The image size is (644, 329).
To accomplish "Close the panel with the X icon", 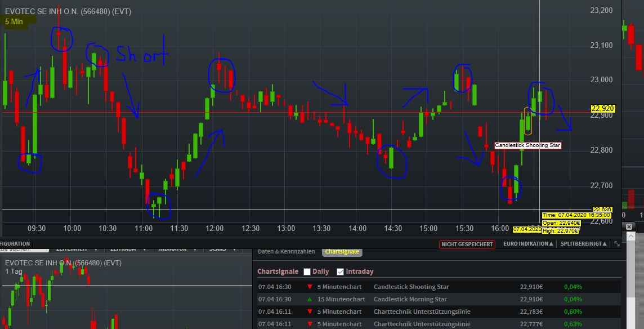I will click(629, 226).
